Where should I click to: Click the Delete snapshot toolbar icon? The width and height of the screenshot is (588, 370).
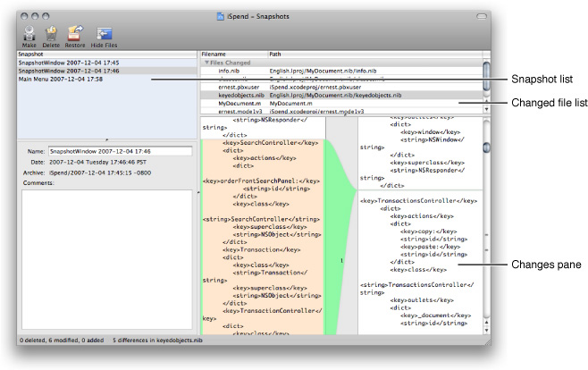pyautogui.click(x=52, y=34)
